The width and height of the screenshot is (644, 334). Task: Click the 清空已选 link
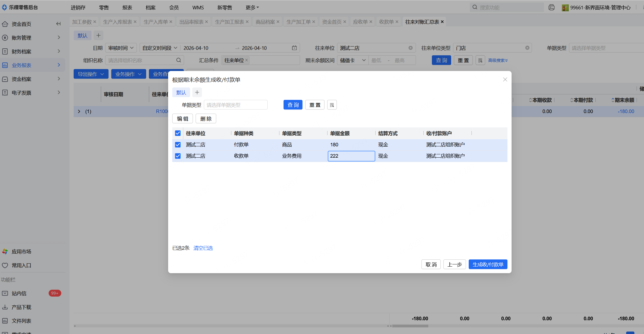coord(203,248)
